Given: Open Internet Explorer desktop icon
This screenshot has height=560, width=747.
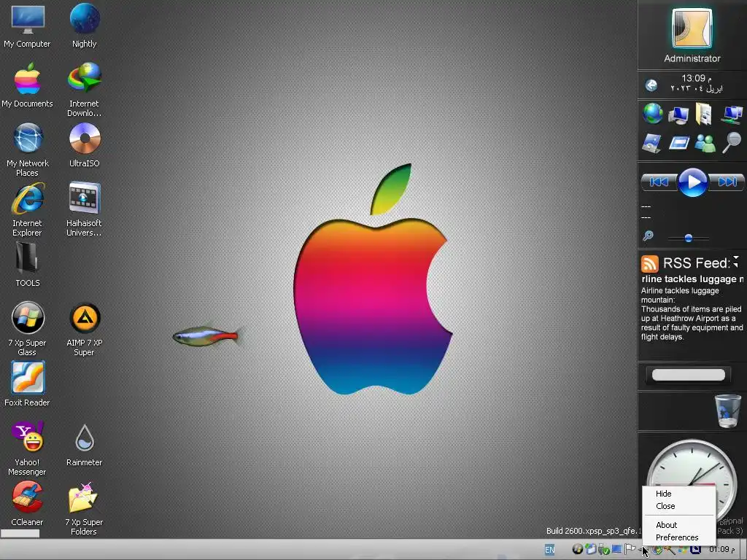Looking at the screenshot, I should 27,209.
